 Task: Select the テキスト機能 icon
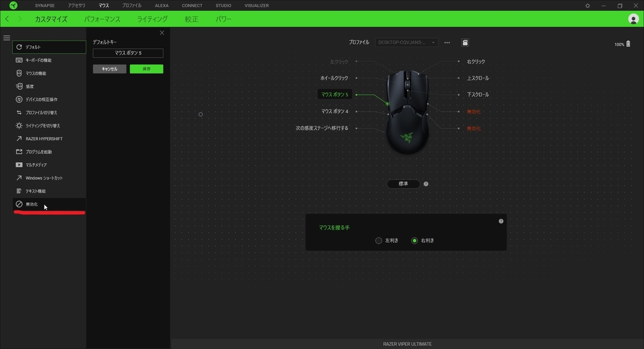(x=19, y=191)
